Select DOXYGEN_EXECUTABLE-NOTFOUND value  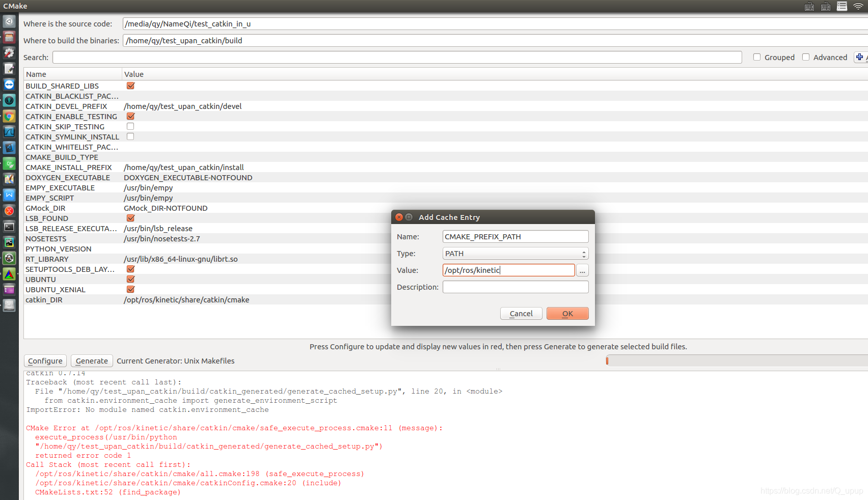(188, 178)
